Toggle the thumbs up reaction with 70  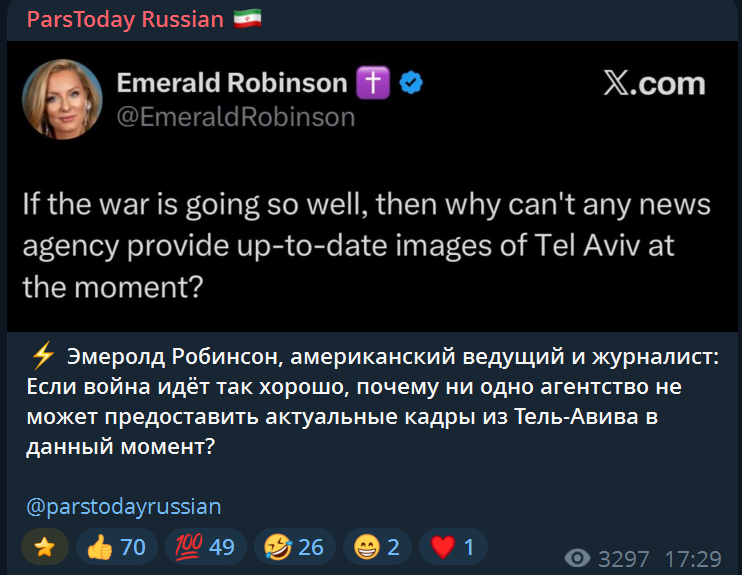click(118, 547)
